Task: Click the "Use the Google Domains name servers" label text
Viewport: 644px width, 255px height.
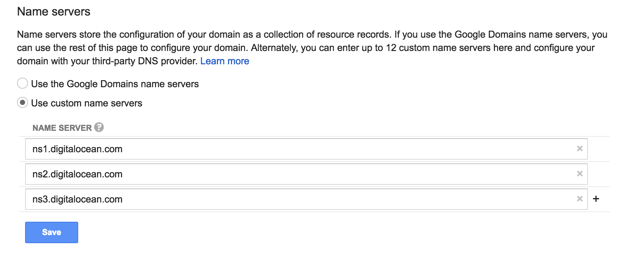Action: tap(115, 84)
